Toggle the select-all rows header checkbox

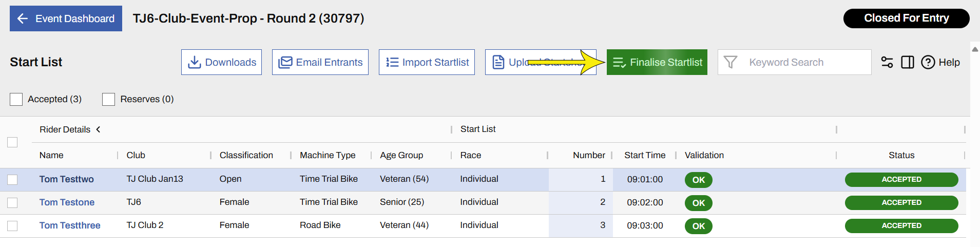click(12, 142)
